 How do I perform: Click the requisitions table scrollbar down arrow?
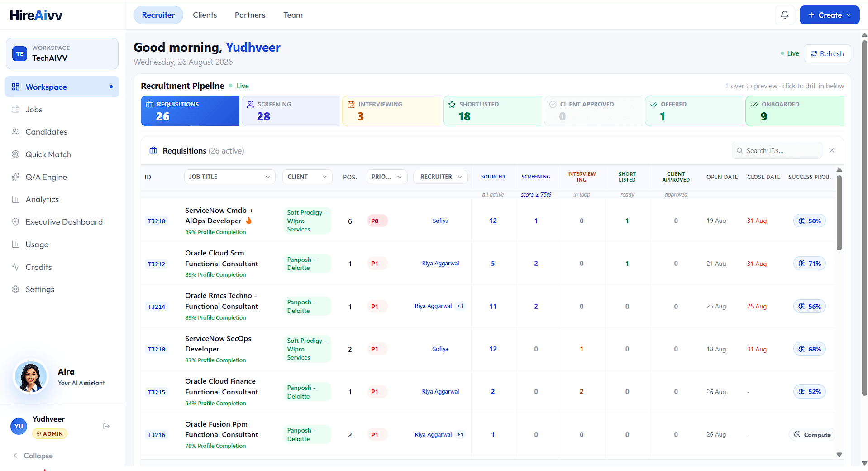point(839,454)
